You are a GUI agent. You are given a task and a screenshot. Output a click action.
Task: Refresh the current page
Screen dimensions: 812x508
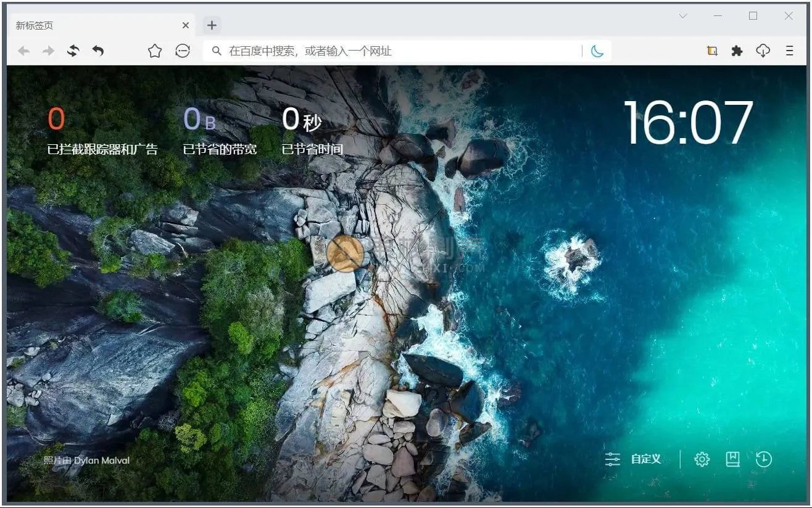pos(73,51)
